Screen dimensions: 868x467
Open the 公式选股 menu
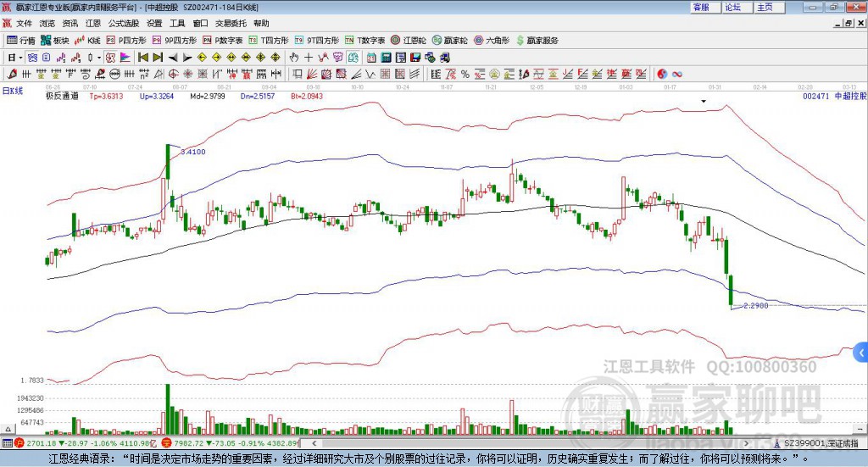123,24
